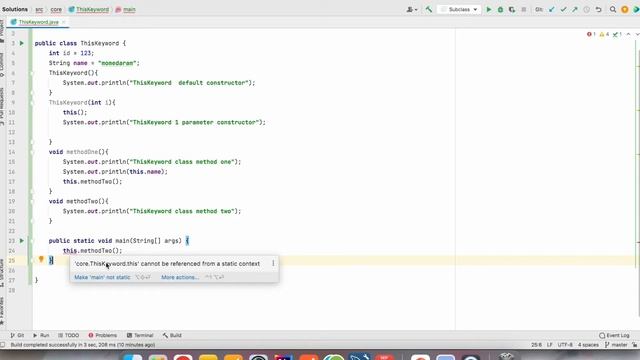The width and height of the screenshot is (640, 360).
Task: Click the tool windows quick-access icon in the status bar corner
Action: pos(3,345)
